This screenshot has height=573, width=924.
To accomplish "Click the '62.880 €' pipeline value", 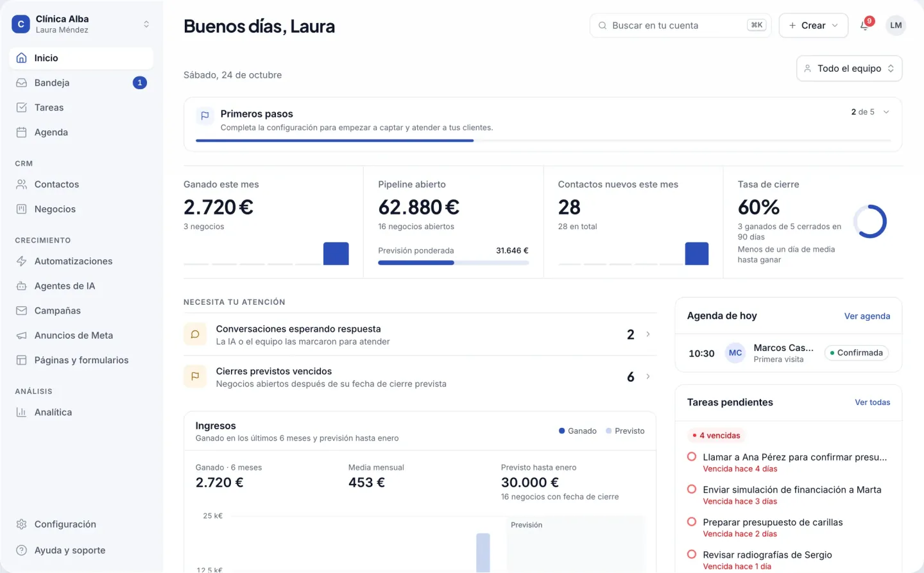I will click(x=418, y=207).
